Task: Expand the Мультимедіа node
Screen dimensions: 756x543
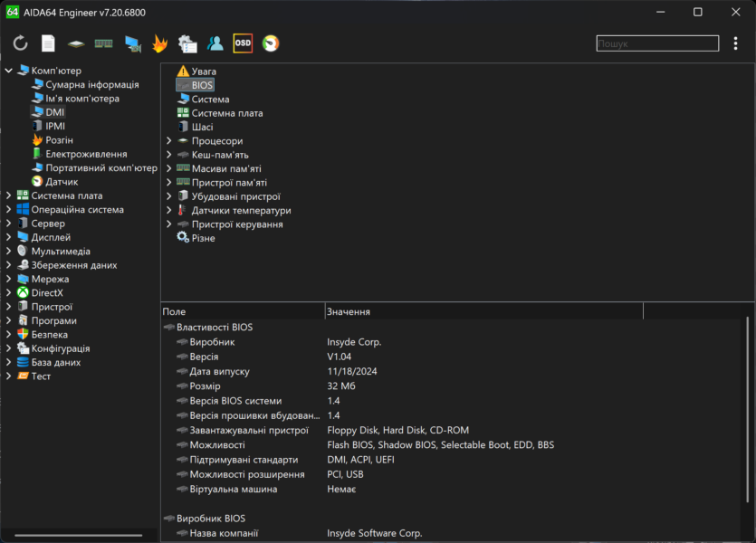Action: (x=9, y=252)
